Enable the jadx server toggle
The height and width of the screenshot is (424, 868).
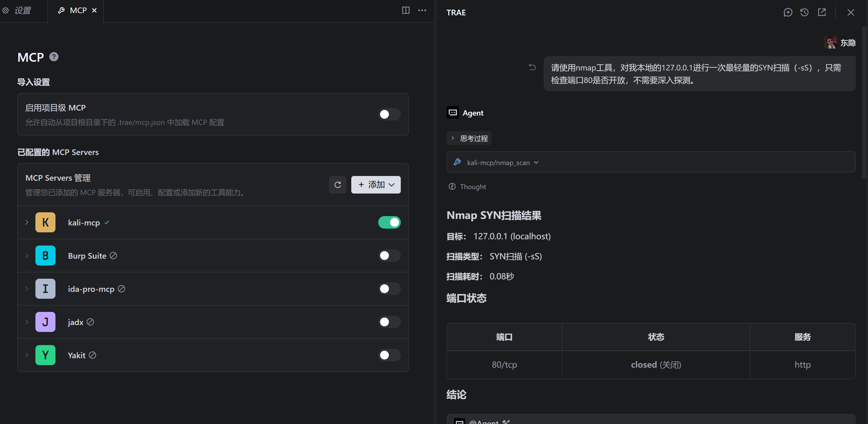(389, 322)
